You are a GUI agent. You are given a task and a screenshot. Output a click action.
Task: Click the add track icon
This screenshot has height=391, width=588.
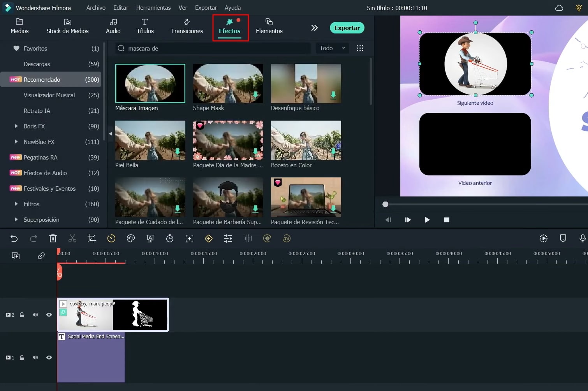(16, 256)
